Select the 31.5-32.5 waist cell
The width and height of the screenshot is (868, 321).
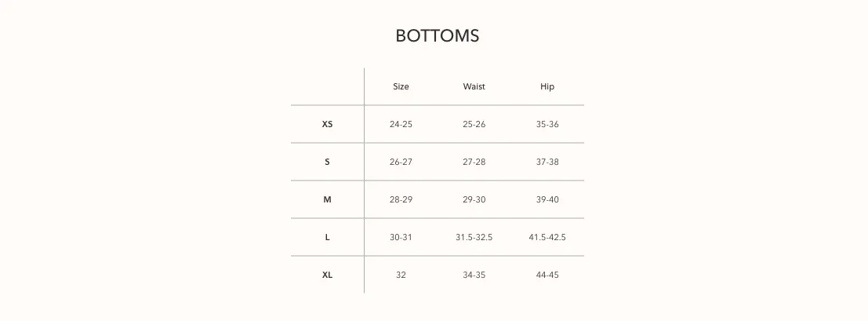point(474,237)
